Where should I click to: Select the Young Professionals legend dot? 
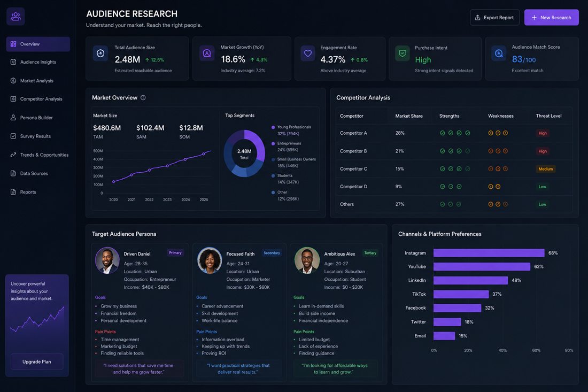273,127
